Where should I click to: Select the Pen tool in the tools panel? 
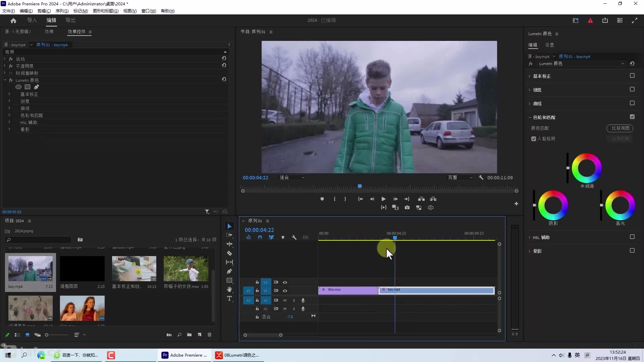point(229,271)
